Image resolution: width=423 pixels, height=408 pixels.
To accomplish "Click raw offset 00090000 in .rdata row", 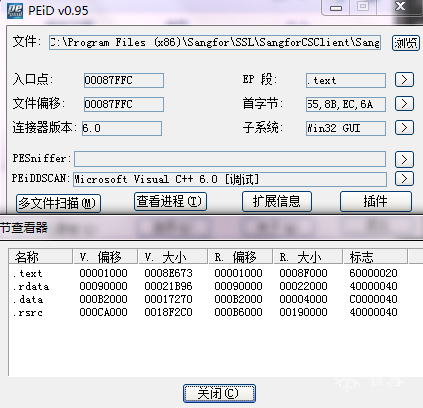I will click(238, 286).
